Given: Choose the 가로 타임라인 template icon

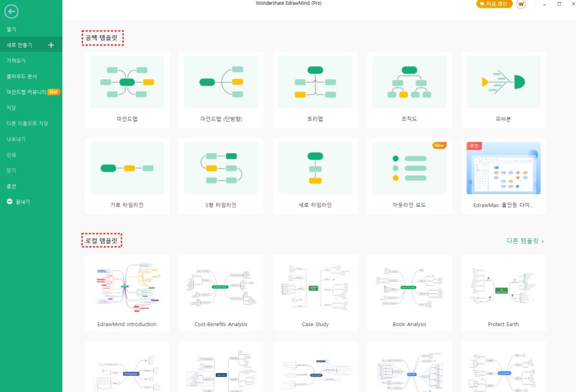Looking at the screenshot, I should tap(127, 168).
